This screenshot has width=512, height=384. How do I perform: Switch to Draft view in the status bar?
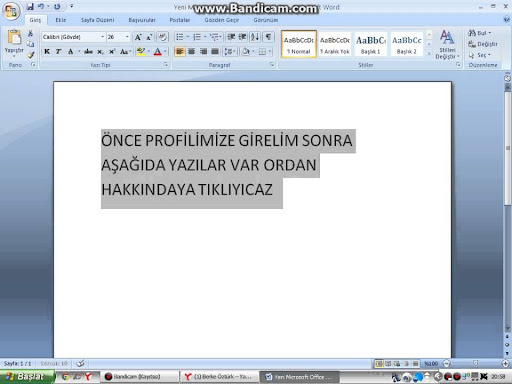(x=415, y=363)
